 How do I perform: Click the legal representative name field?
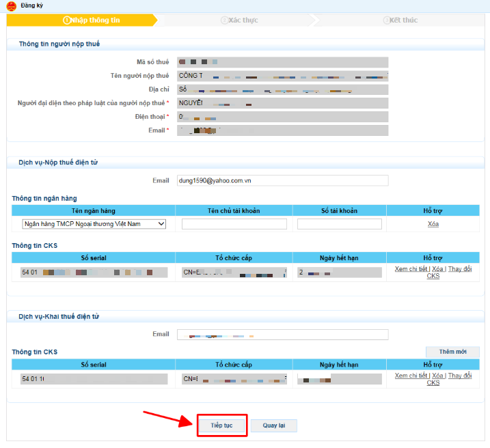(282, 103)
